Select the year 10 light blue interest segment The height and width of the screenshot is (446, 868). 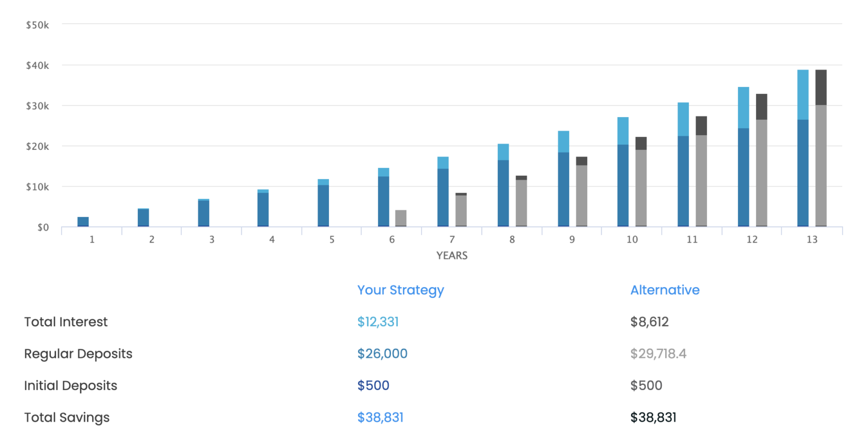click(623, 131)
